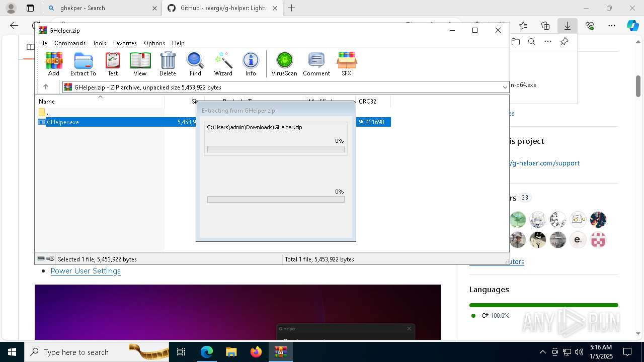
Task: Open the Power User Settings link
Action: [86, 270]
